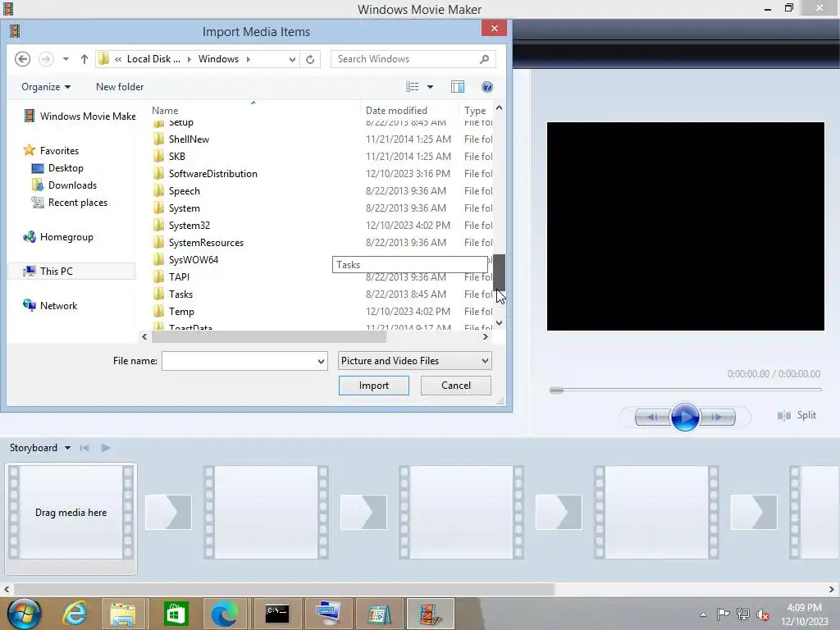The height and width of the screenshot is (630, 840).
Task: Click first transition cell in storyboard
Action: coord(168,513)
